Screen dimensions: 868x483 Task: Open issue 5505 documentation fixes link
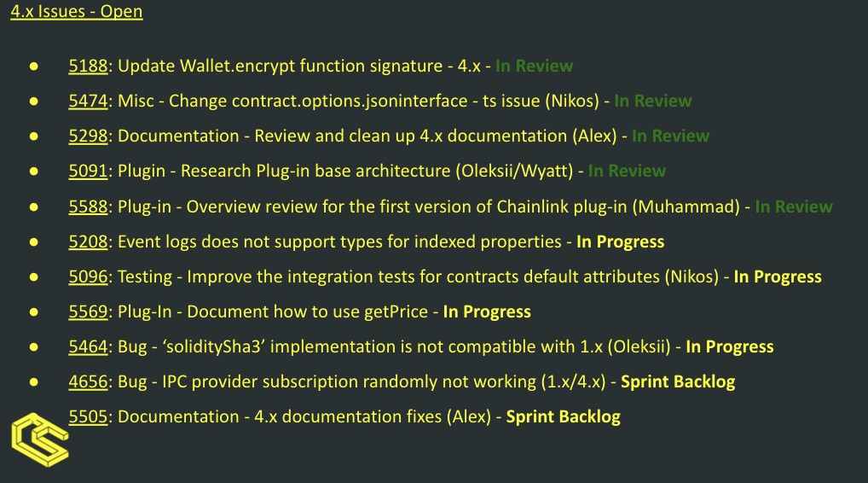tap(88, 416)
